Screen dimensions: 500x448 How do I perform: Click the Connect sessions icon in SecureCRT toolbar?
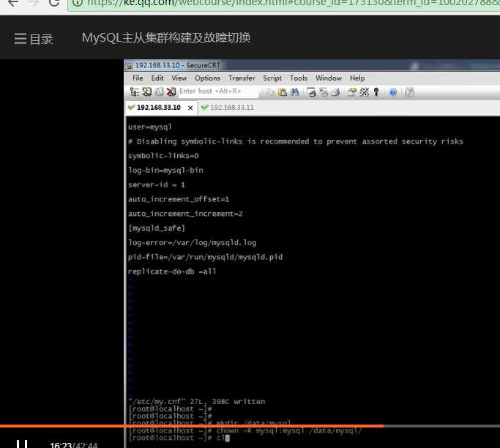[135, 92]
